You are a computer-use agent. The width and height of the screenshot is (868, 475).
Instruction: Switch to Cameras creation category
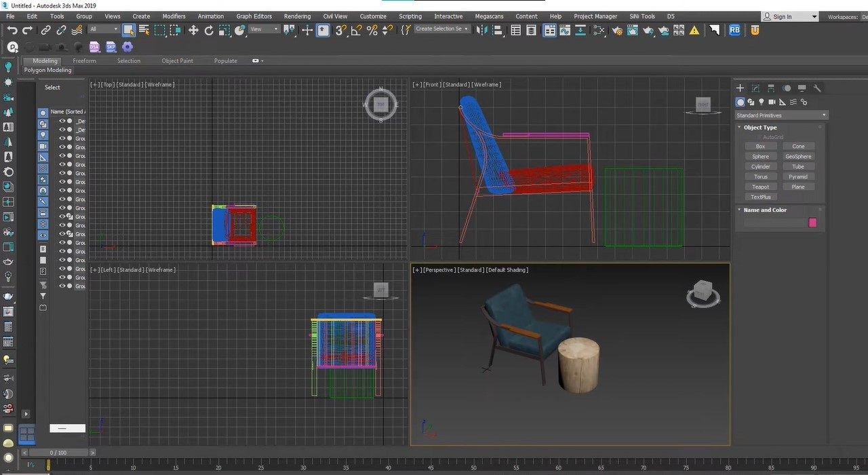point(772,102)
